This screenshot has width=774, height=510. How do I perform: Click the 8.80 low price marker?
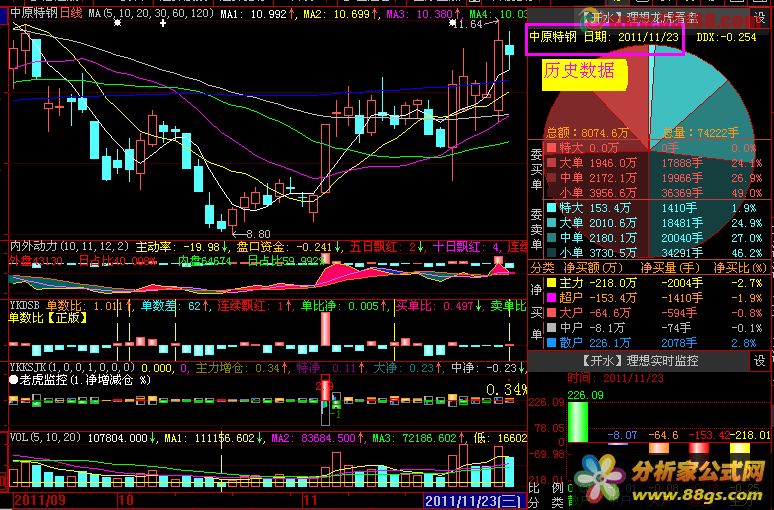(x=258, y=235)
